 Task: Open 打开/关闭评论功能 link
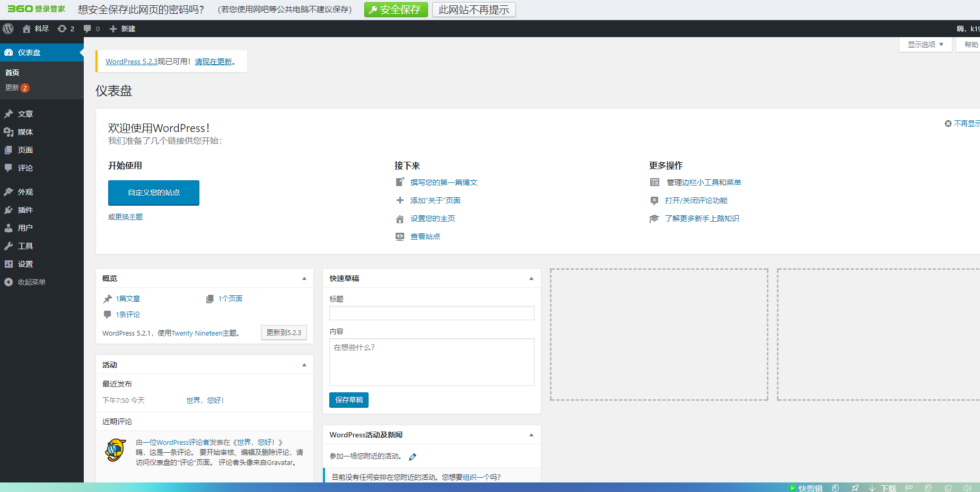(x=696, y=200)
